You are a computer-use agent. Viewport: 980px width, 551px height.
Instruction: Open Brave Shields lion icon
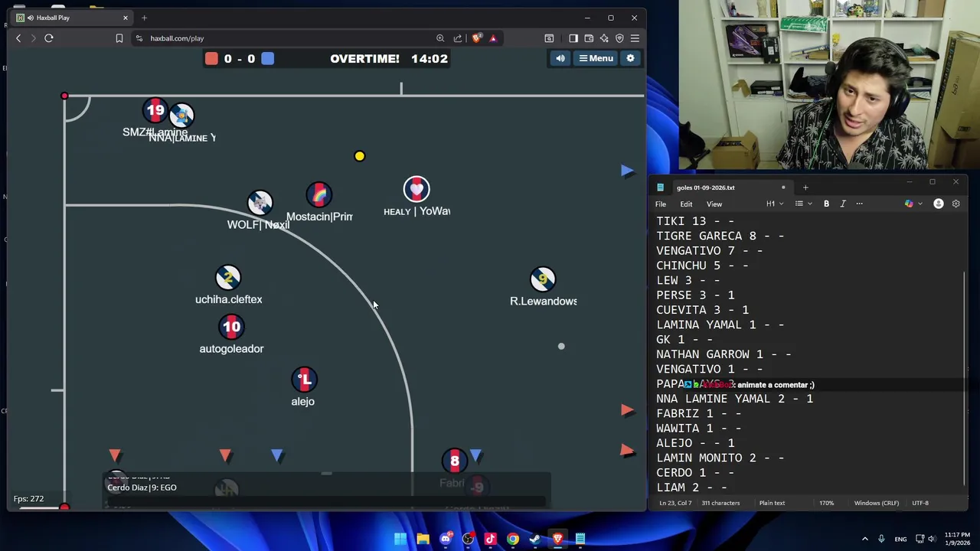click(x=477, y=38)
